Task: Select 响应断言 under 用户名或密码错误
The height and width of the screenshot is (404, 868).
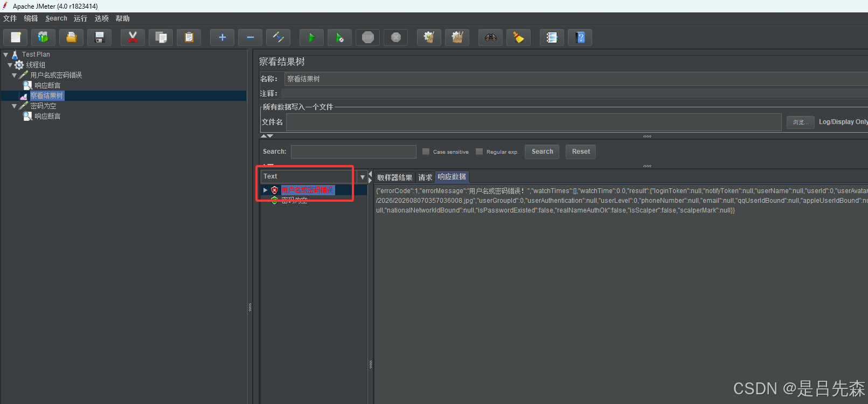Action: [47, 85]
